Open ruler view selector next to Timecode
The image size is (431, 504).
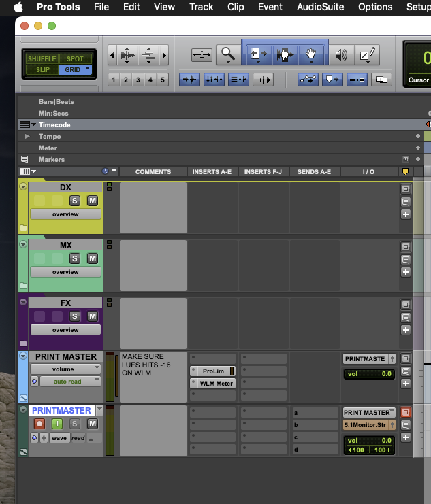pyautogui.click(x=28, y=124)
